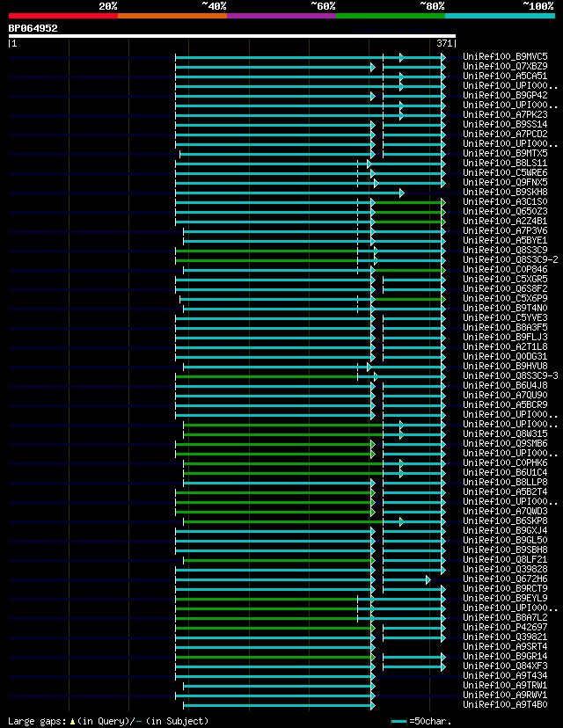Select hit label UniRef100_A9T4B0
Viewport: 563px width, 728px height.
coord(506,705)
